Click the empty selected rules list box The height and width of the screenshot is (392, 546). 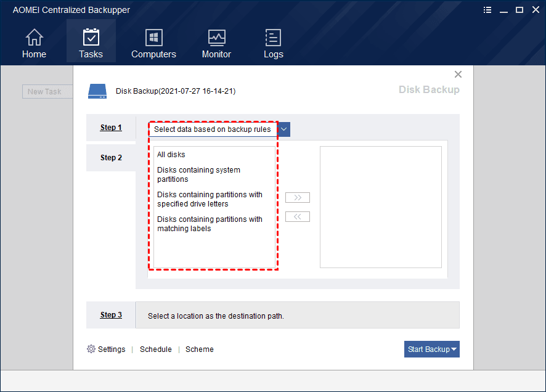381,207
